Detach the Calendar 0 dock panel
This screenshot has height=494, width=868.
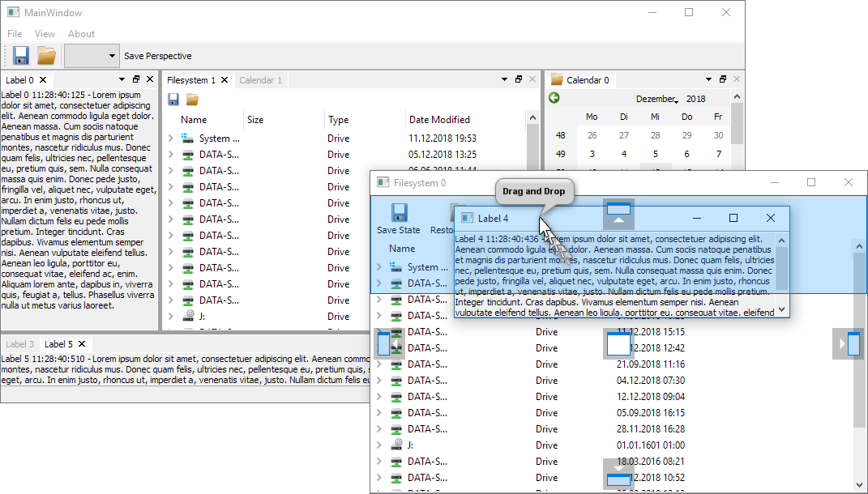pyautogui.click(x=723, y=79)
